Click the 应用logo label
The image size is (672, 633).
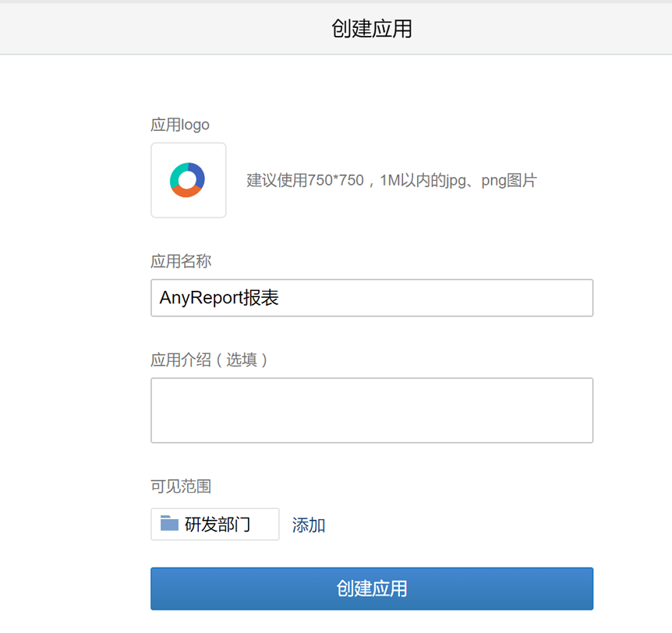tap(180, 125)
